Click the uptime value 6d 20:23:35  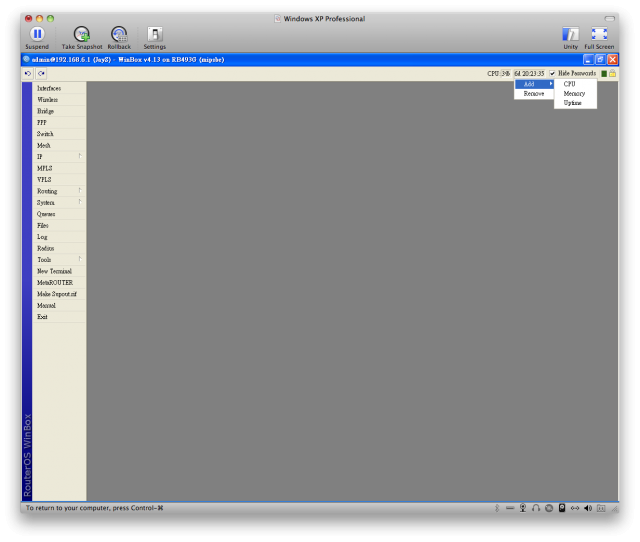[x=529, y=73]
